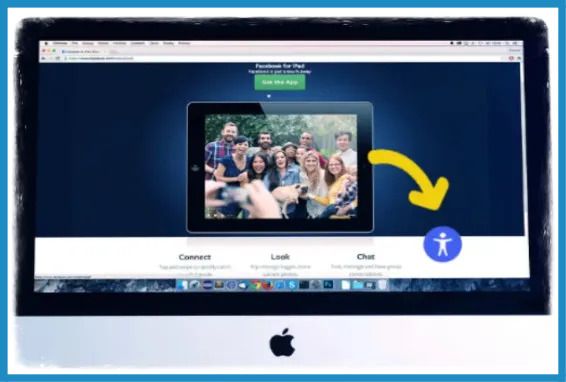566x382 pixels.
Task: Open the Apple menu in the menu bar
Action: pos(46,43)
